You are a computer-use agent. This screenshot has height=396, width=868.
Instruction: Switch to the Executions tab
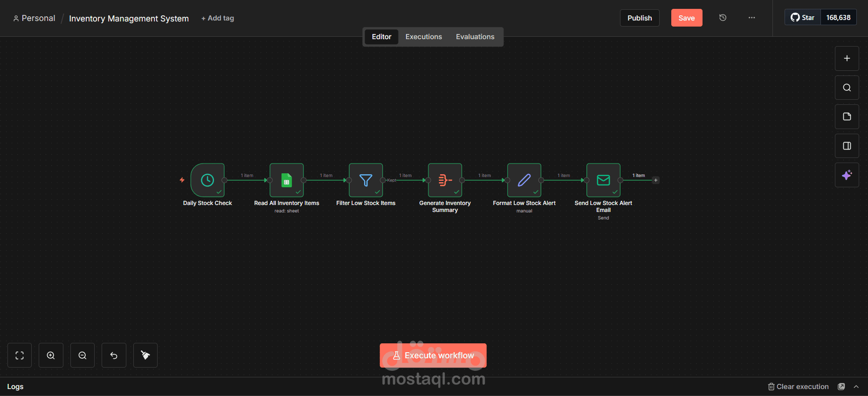[424, 37]
